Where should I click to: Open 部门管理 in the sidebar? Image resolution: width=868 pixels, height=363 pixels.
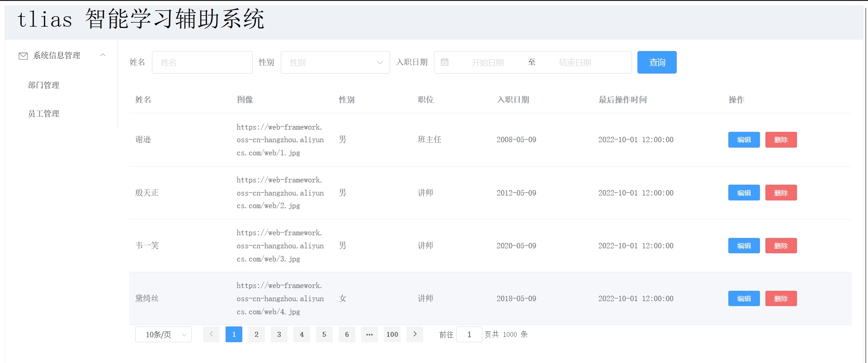(x=44, y=85)
